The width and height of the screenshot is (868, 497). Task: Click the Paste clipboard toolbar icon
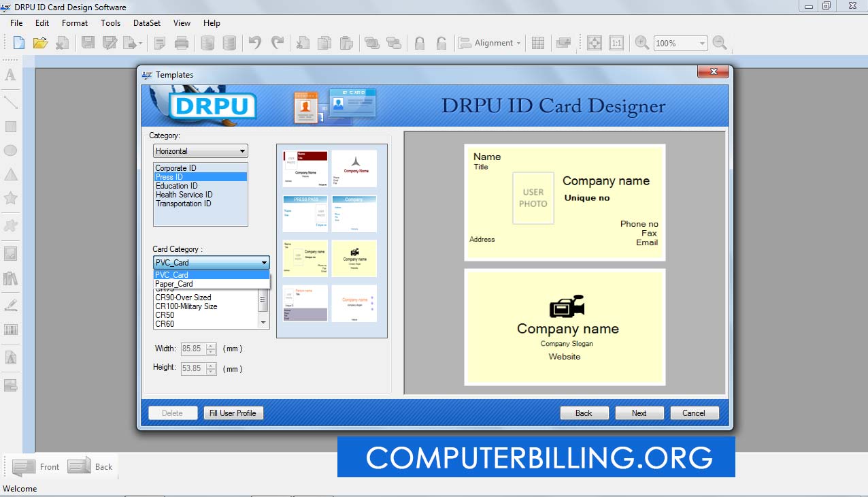click(x=346, y=43)
